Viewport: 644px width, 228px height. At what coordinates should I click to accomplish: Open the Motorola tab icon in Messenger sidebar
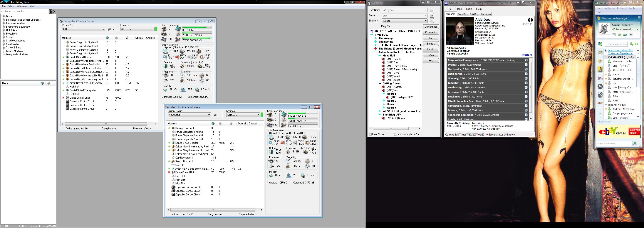pos(600,86)
